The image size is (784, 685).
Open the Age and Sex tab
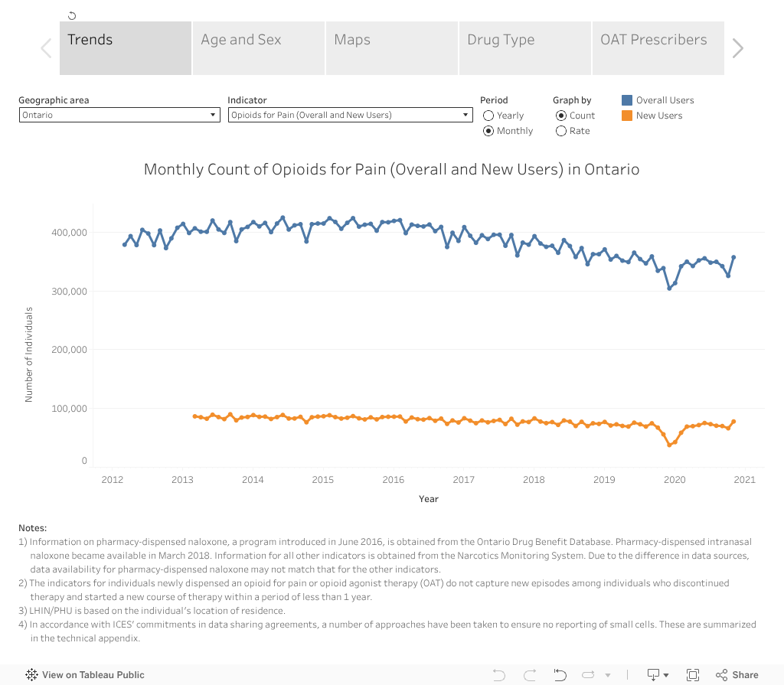[259, 48]
